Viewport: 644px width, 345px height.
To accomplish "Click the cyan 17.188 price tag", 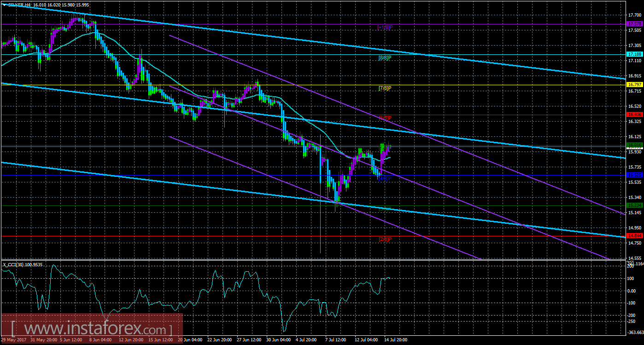I will click(634, 54).
